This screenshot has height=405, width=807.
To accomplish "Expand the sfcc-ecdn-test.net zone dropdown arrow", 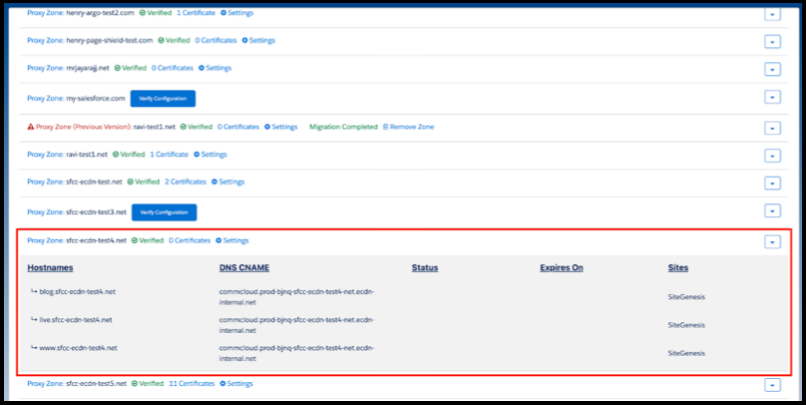I will click(772, 183).
